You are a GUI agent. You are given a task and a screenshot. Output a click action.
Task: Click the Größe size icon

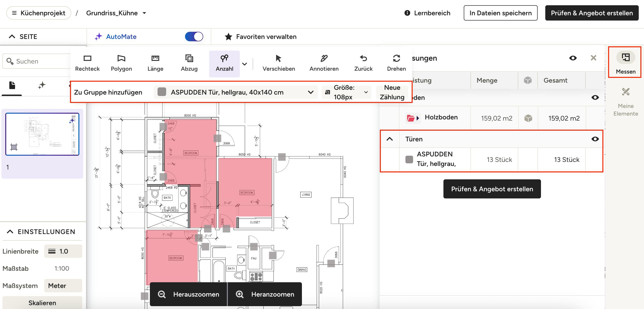pyautogui.click(x=327, y=92)
